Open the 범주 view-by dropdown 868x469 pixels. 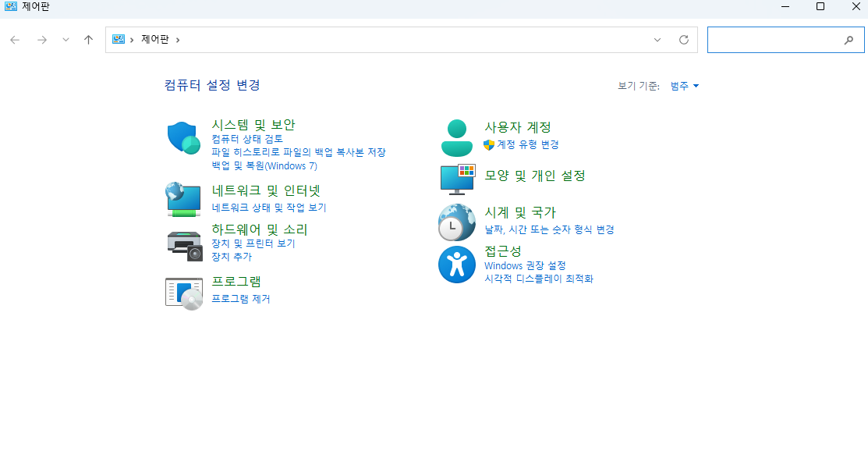(684, 86)
